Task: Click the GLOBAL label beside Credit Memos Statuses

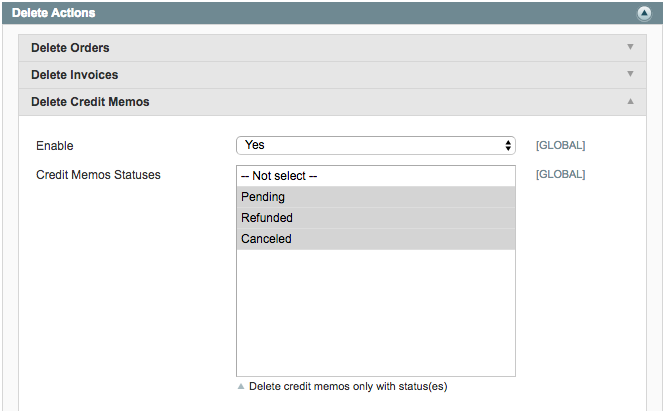Action: pyautogui.click(x=560, y=174)
